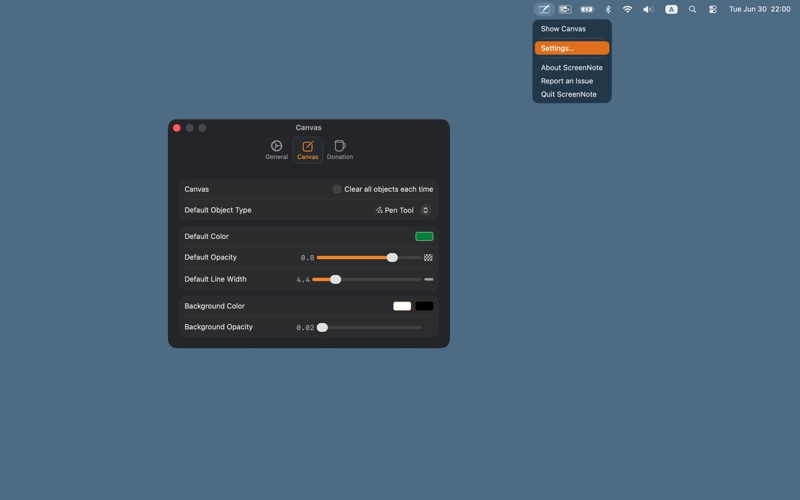Open the Bluetooth menu
Image resolution: width=800 pixels, height=500 pixels.
[x=608, y=9]
